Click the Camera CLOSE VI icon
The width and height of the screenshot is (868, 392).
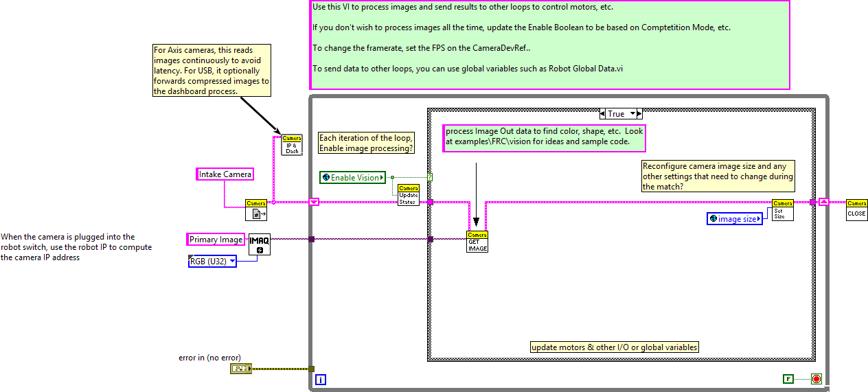tap(856, 209)
